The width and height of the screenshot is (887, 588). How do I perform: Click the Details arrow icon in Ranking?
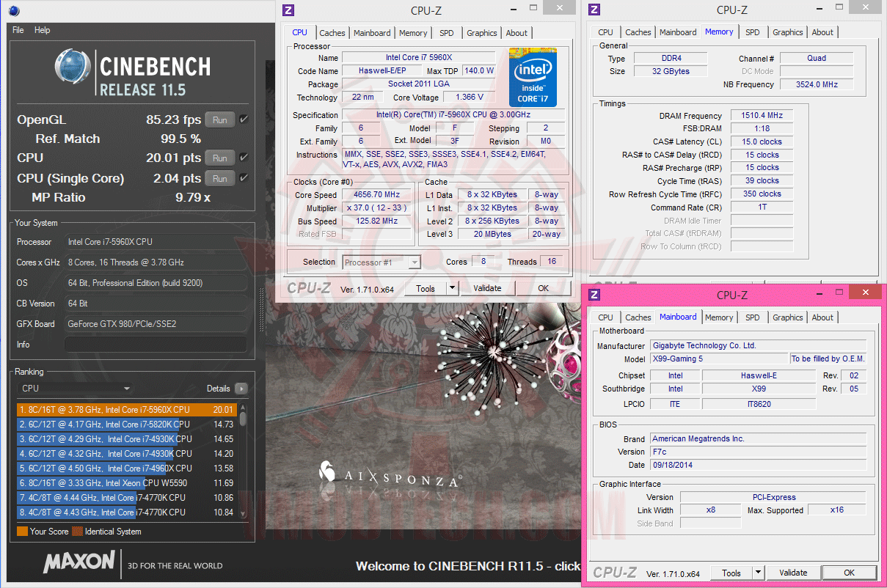pyautogui.click(x=241, y=389)
